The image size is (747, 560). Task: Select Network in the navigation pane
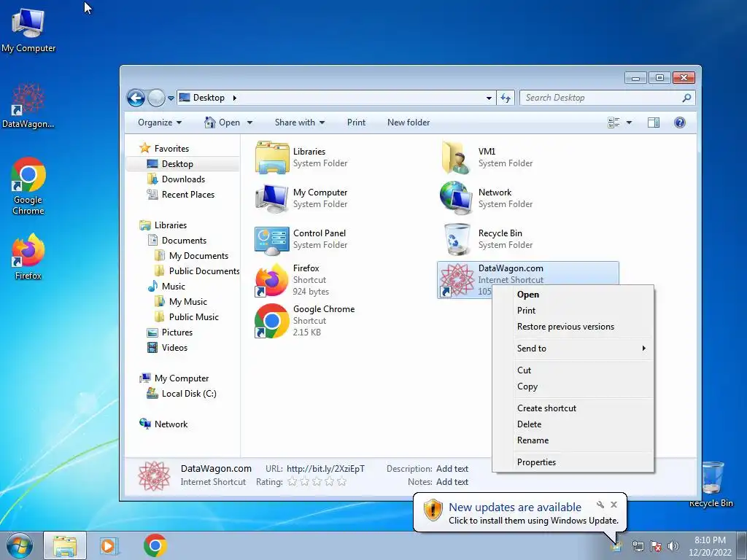coord(163,424)
